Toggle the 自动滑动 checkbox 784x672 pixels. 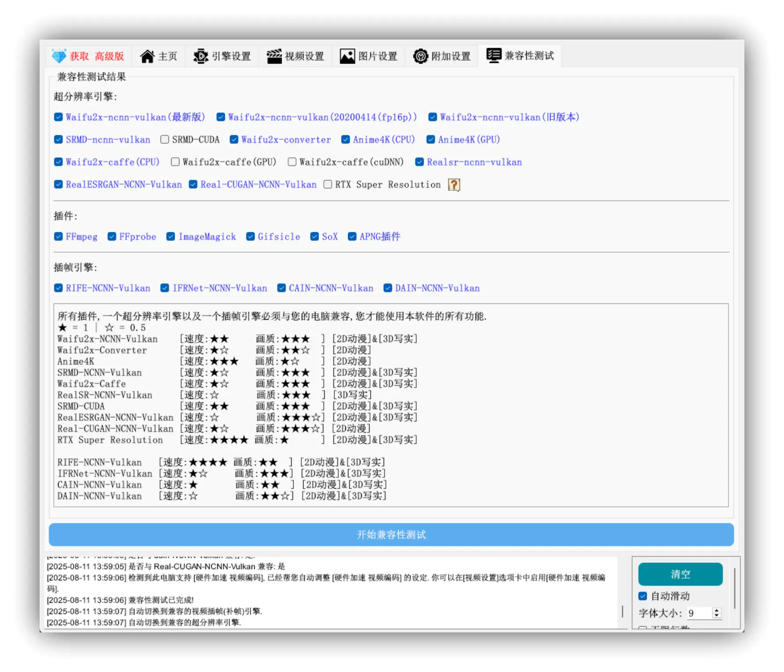click(643, 596)
